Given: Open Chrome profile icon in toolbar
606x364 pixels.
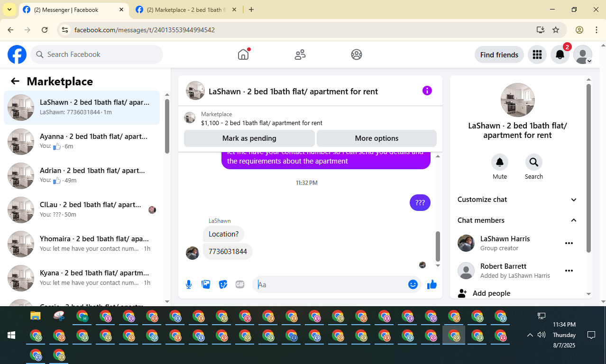Looking at the screenshot, I should (579, 30).
